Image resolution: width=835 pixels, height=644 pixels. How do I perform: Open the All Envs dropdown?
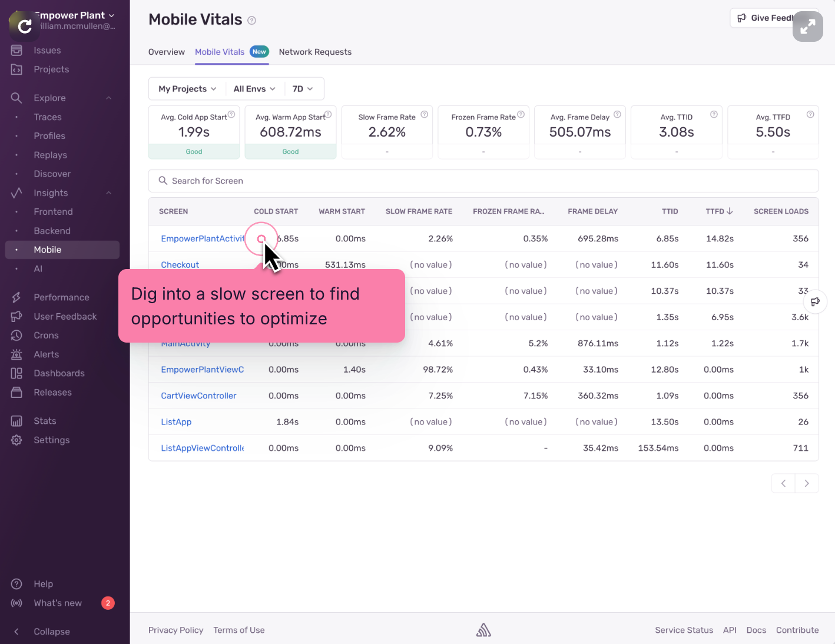point(254,89)
